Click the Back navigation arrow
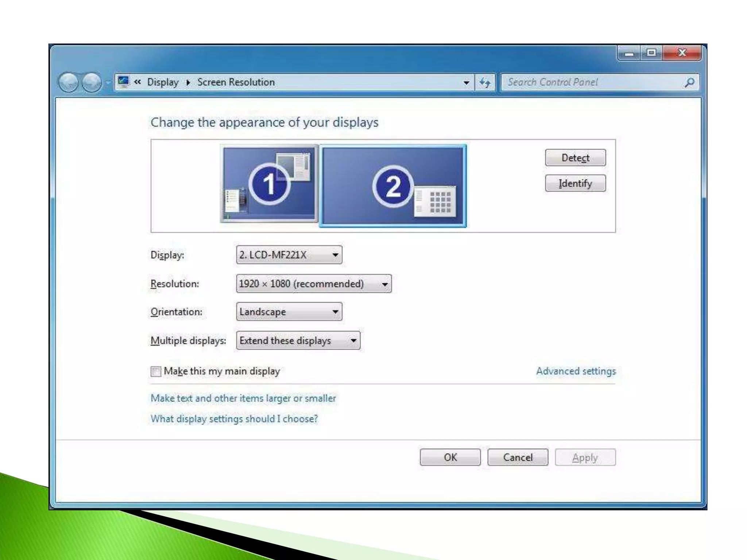This screenshot has width=747, height=560. (x=68, y=82)
